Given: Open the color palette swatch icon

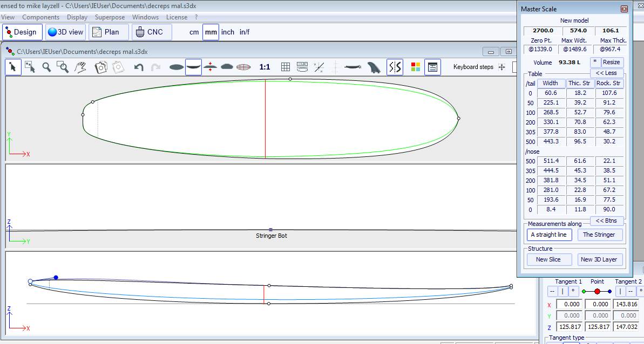Looking at the screenshot, I should tap(416, 67).
